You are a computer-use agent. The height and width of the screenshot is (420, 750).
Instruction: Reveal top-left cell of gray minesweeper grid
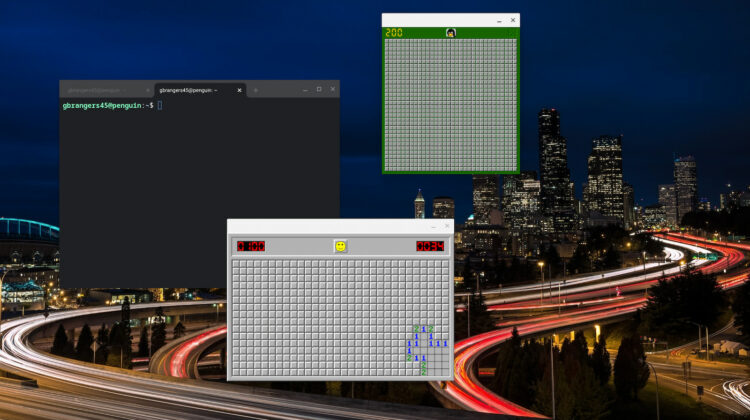(236, 264)
